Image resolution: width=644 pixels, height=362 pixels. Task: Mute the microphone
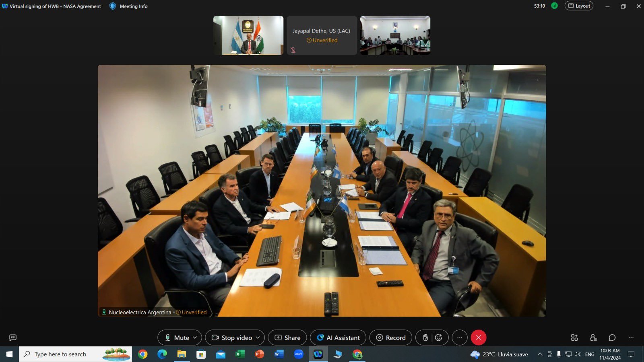click(177, 337)
